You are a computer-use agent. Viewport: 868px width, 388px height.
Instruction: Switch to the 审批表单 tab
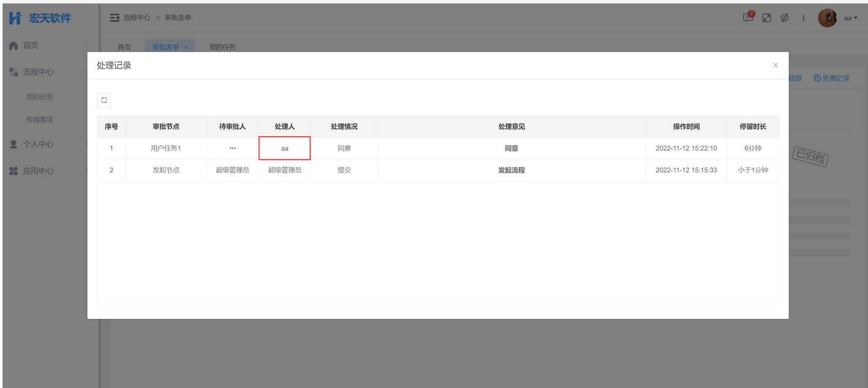click(165, 47)
